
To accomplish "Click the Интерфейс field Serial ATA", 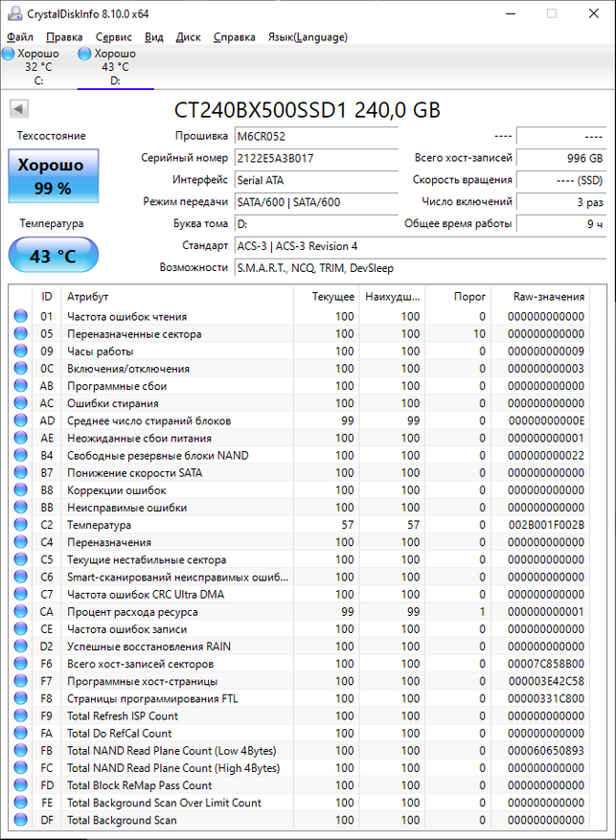I will pyautogui.click(x=316, y=180).
